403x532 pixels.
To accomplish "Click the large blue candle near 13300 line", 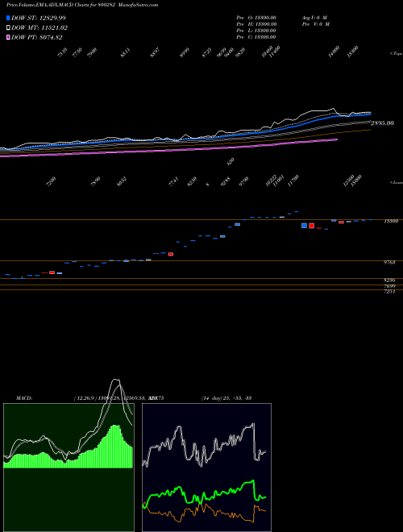I will [x=305, y=225].
